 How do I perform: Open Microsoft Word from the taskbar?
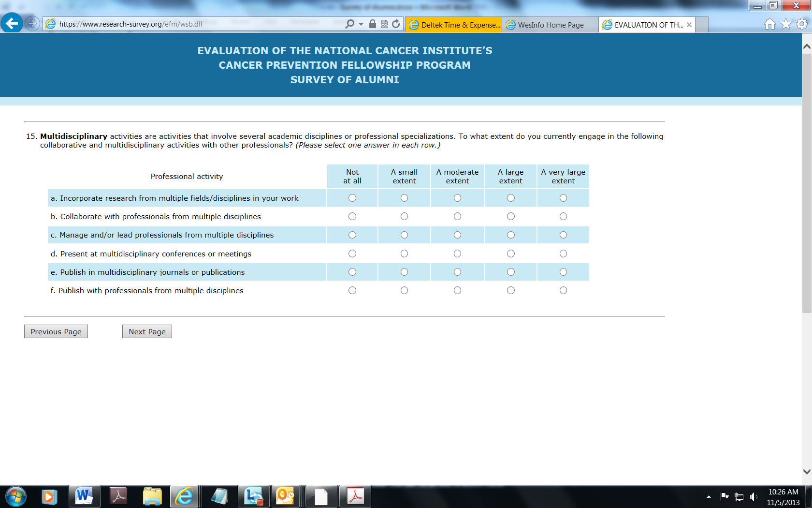84,496
